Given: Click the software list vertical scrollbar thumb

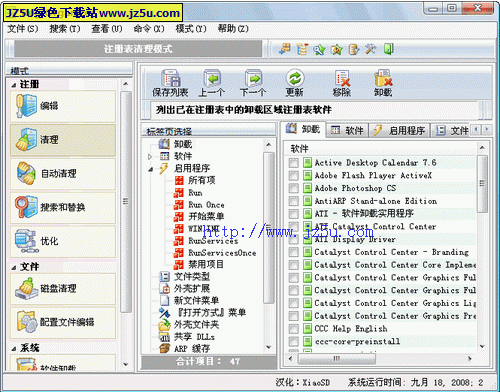Looking at the screenshot, I should click(x=482, y=183).
